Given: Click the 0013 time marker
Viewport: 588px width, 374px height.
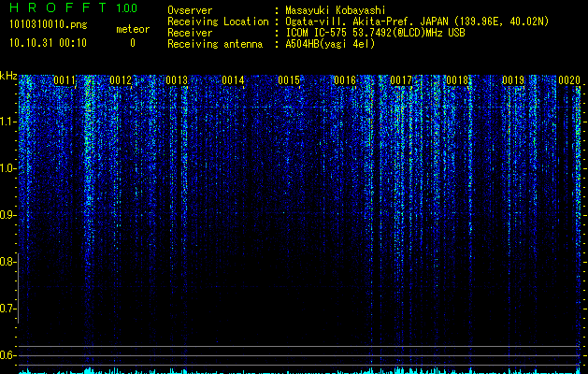Looking at the screenshot, I should (177, 80).
